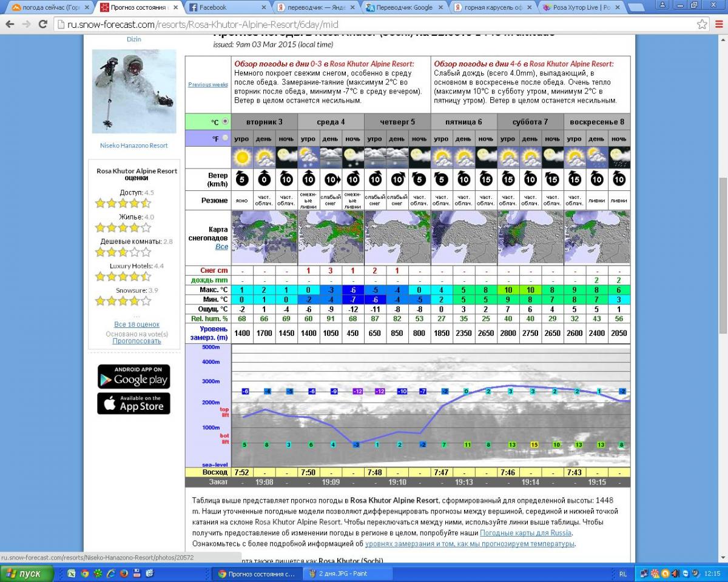728x582 pixels.
Task: Open the Chrome user profile icon
Action: tap(663, 5)
